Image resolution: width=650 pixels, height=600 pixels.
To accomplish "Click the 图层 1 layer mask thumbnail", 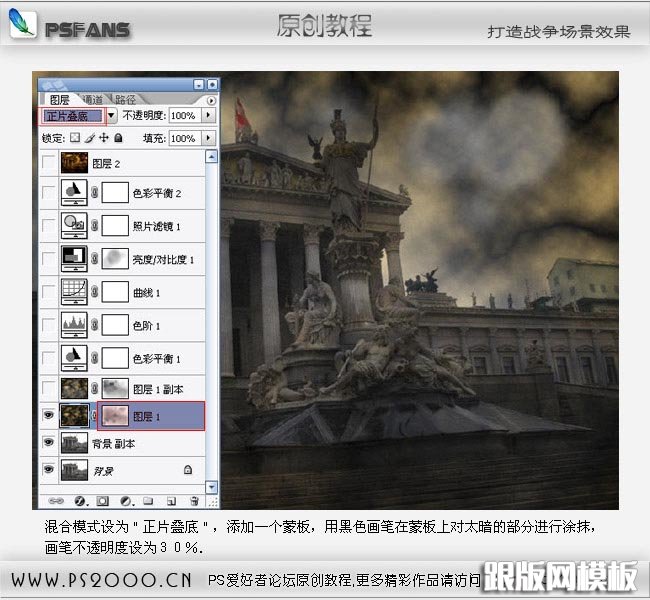I will click(x=116, y=415).
